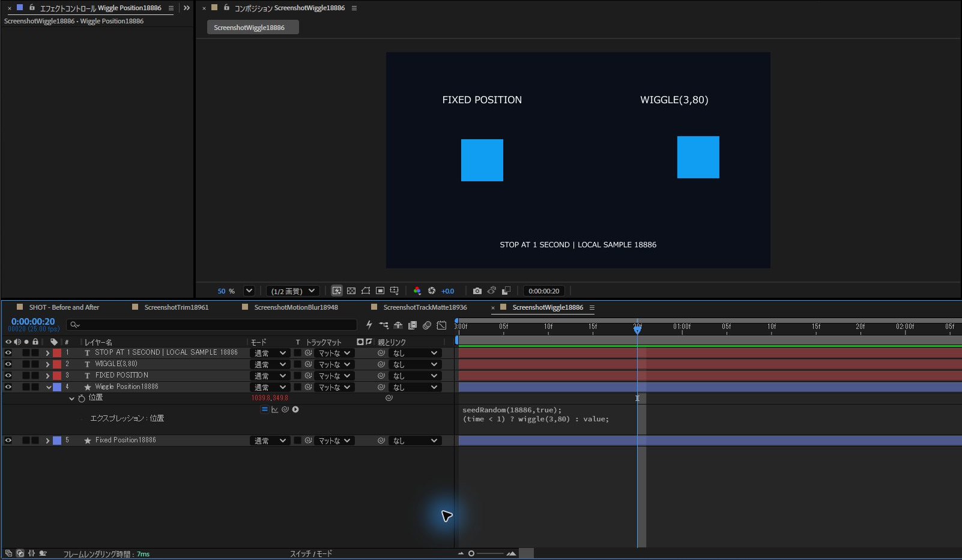
Task: Hide the FIXED POSITION text layer
Action: coord(8,375)
